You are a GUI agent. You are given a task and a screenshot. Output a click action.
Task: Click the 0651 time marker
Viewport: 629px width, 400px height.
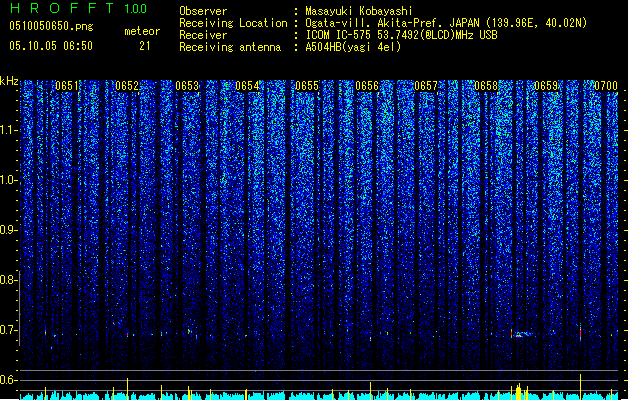(x=67, y=86)
